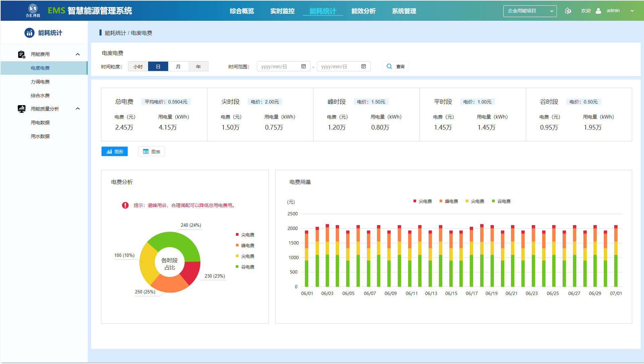Click the 查询 search button
644x364 pixels.
[396, 66]
